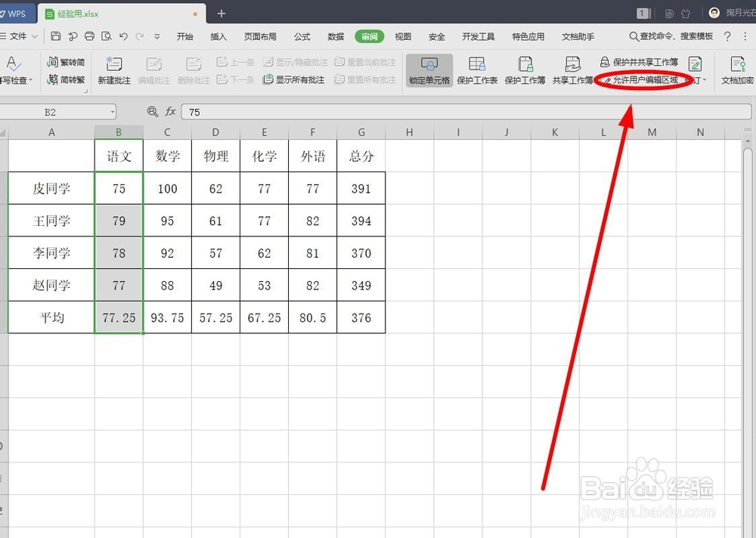Open the more options vertical dots
Screen dimensions: 756x538
[x=745, y=36]
